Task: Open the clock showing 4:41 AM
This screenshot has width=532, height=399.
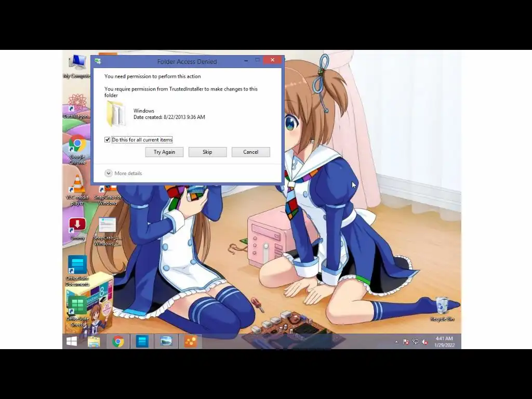Action: [x=444, y=342]
